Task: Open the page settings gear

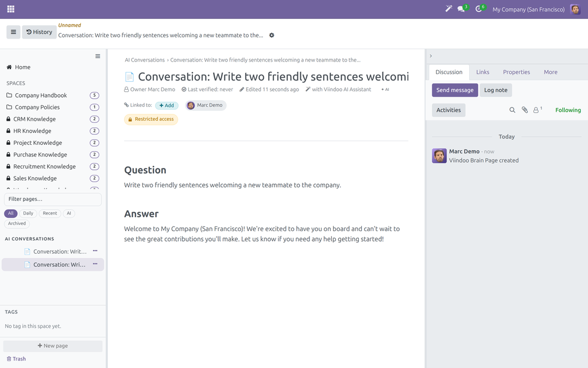Action: pyautogui.click(x=272, y=35)
